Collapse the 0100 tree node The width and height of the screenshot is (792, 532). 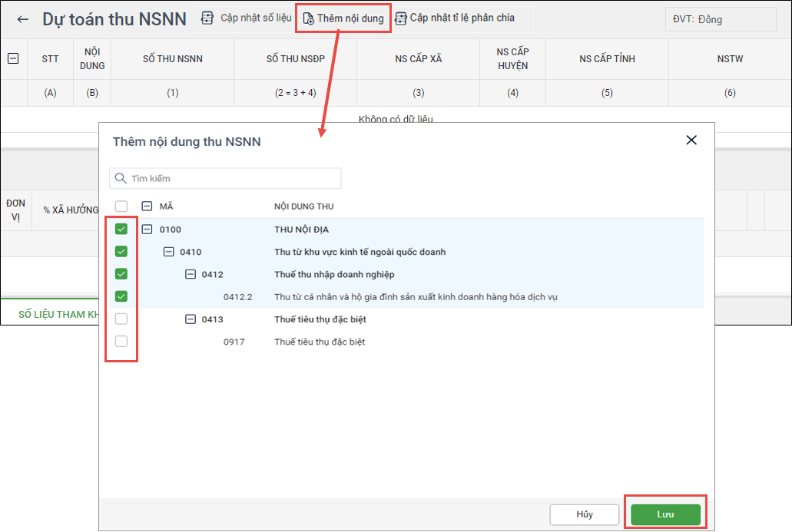click(147, 230)
